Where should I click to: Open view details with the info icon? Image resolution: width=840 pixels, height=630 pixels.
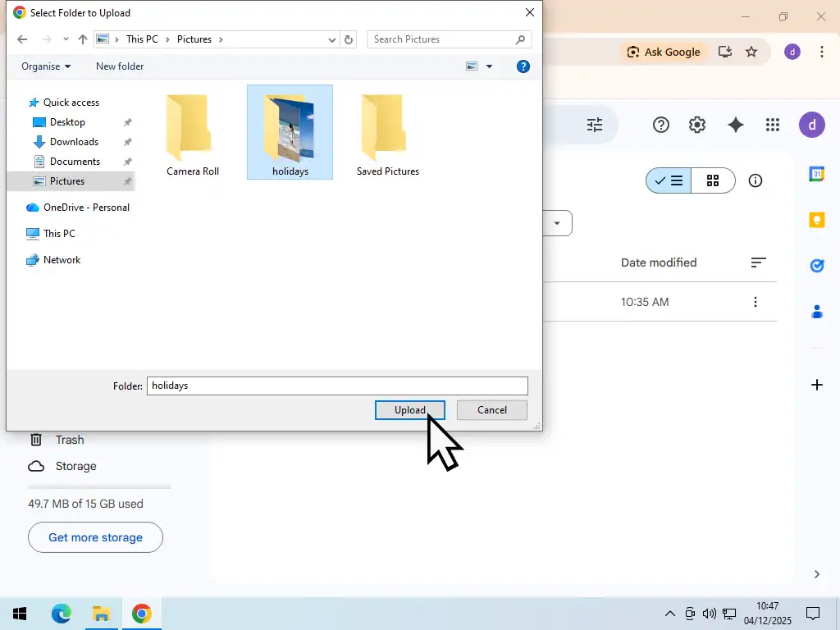tap(755, 180)
